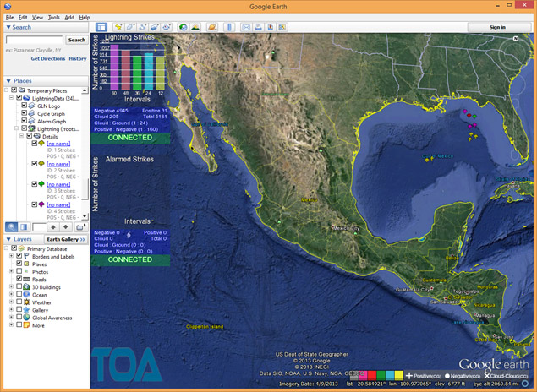537x392 pixels.
Task: Click the Print toolbar icon
Action: coord(258,27)
